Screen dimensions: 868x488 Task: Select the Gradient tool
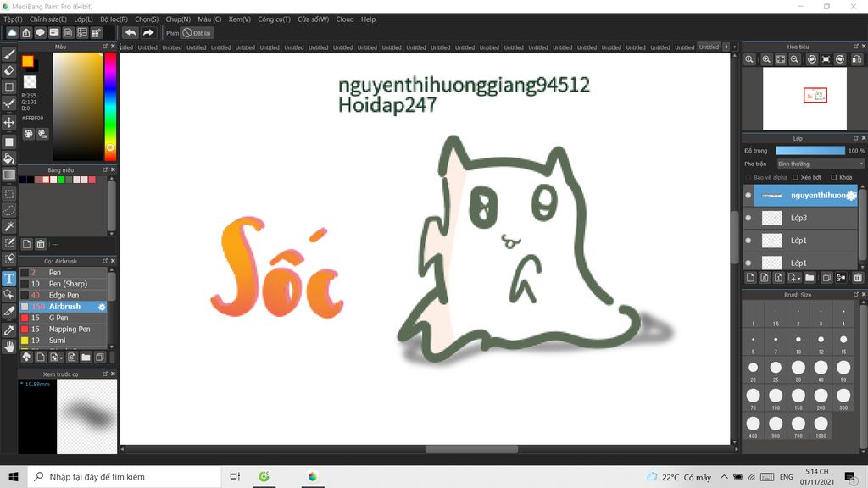pos(9,175)
